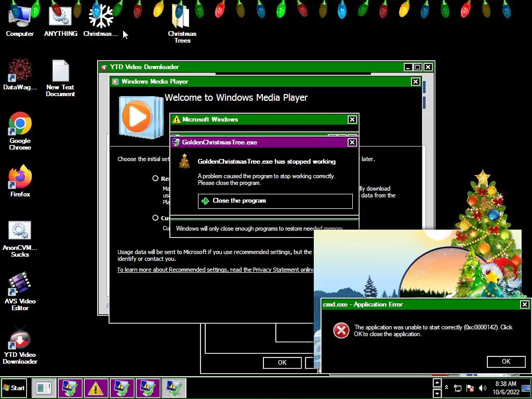
Task: Open the YTD Video Downloader desktop shortcut
Action: click(x=20, y=345)
